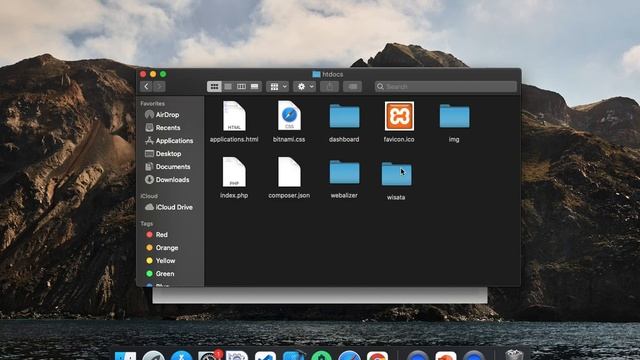This screenshot has width=640, height=360.
Task: Switch to icon view
Action: click(x=214, y=87)
